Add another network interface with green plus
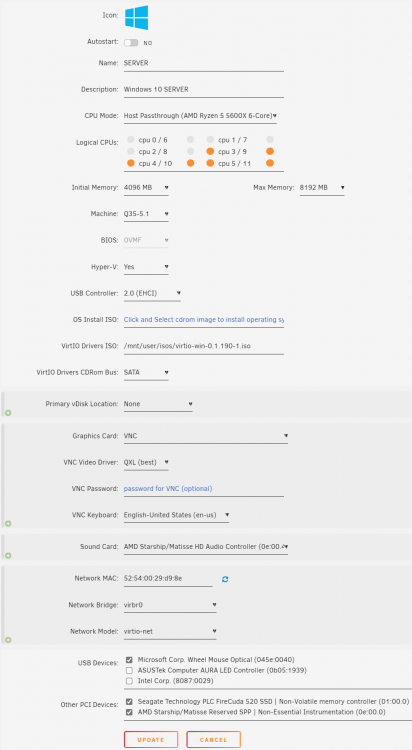The image size is (412, 750). [x=8, y=640]
